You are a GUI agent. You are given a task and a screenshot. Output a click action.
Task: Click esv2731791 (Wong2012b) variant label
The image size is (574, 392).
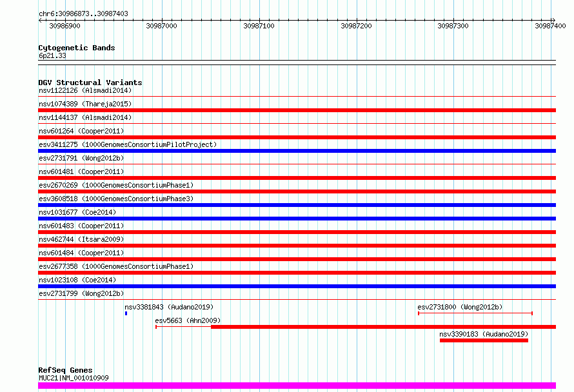[x=81, y=158]
